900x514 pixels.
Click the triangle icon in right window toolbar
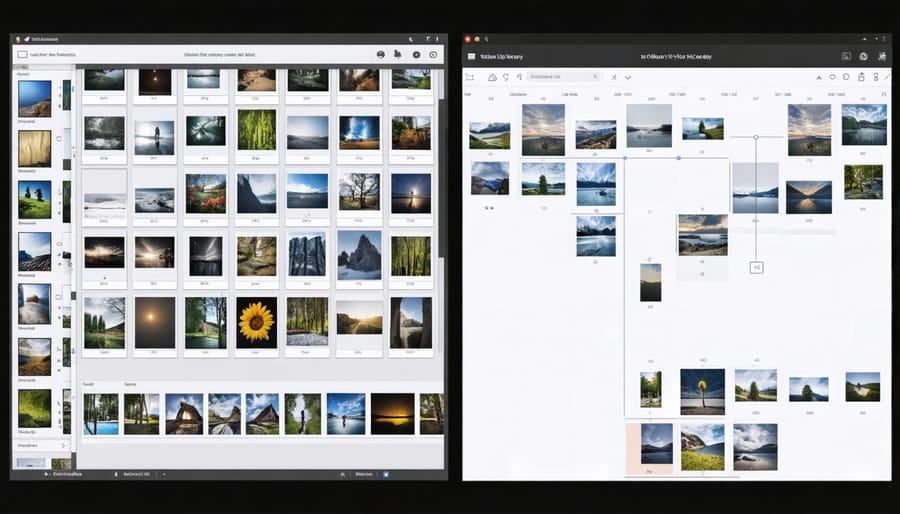(819, 77)
